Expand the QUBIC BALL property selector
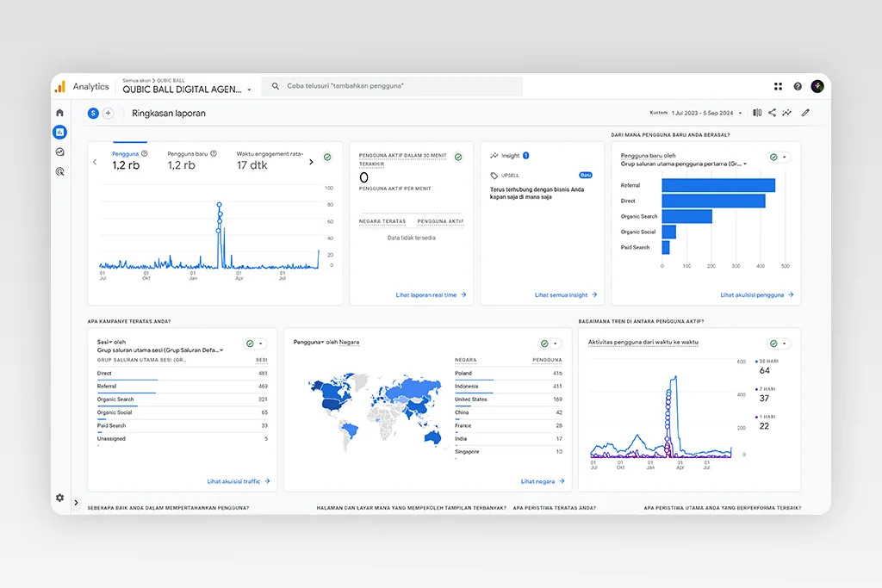882x588 pixels. pyautogui.click(x=249, y=90)
